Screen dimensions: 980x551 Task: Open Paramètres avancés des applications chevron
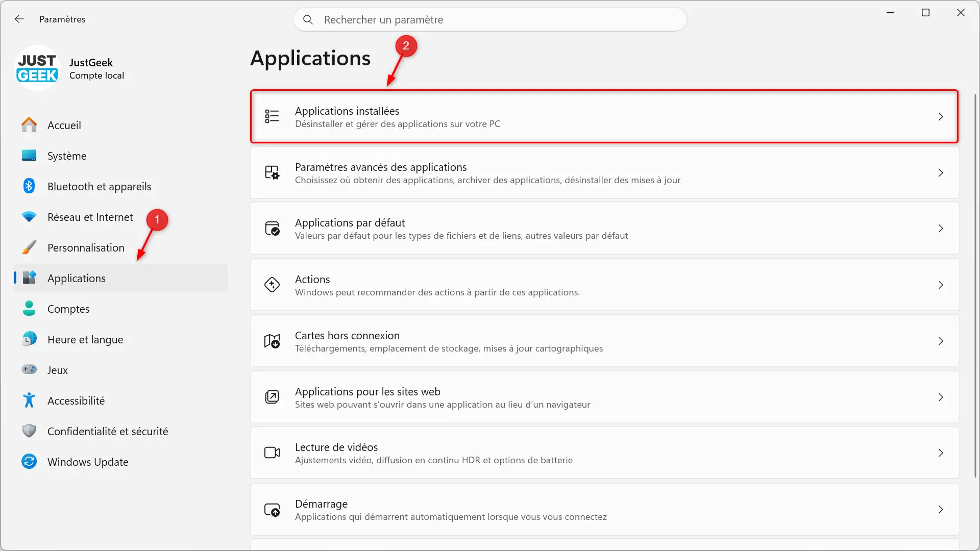pyautogui.click(x=941, y=173)
